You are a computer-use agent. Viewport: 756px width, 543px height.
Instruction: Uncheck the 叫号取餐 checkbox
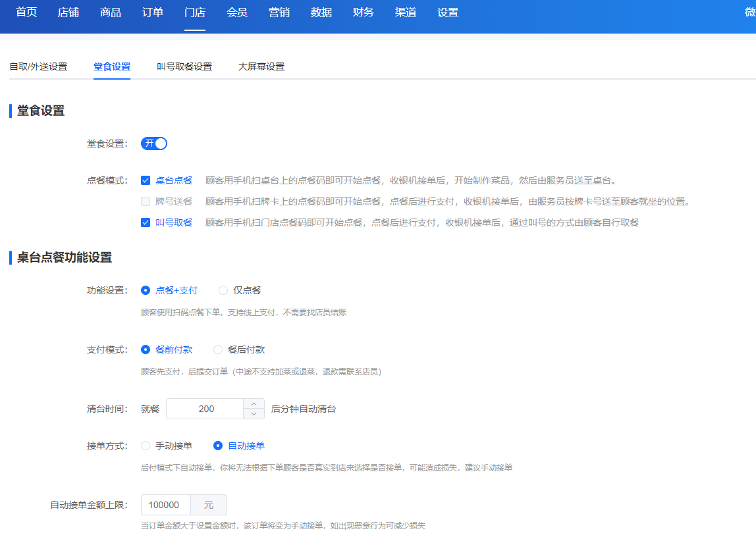(x=146, y=222)
